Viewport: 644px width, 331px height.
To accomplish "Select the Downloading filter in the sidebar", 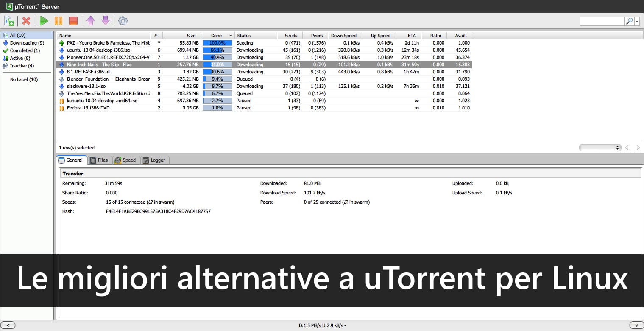I will pos(24,42).
